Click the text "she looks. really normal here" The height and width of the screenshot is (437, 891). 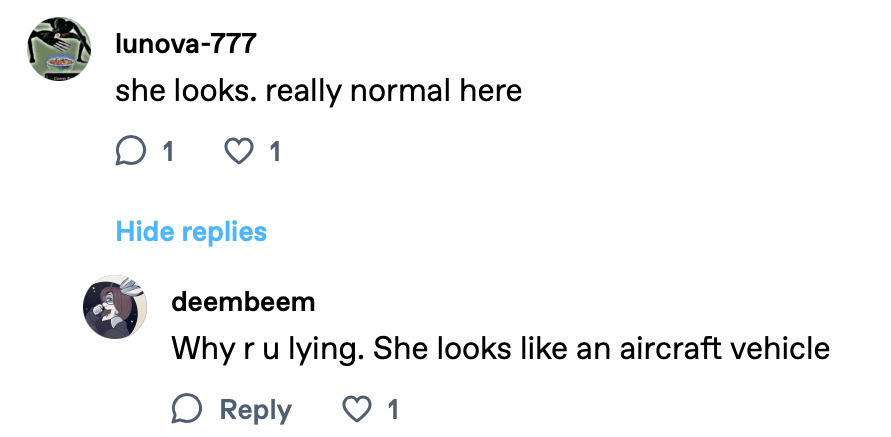pos(318,91)
